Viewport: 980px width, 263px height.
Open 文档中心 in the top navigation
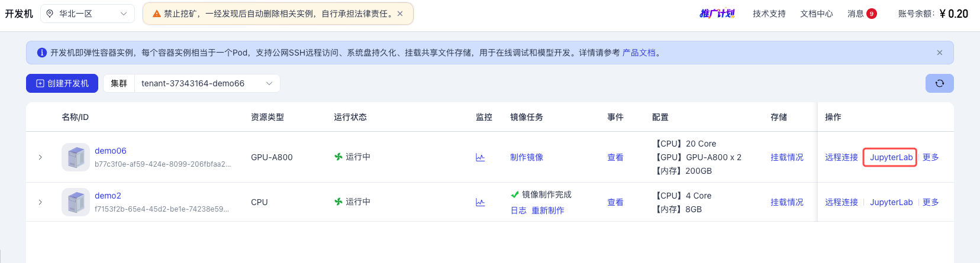point(816,14)
